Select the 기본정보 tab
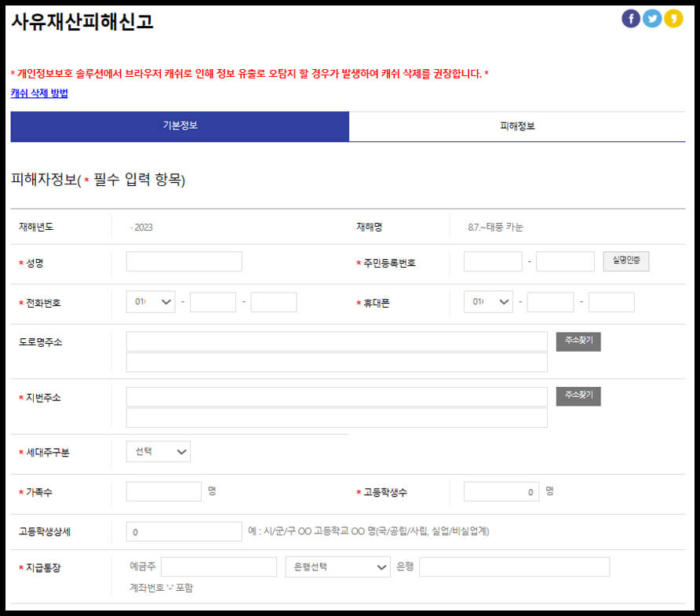Image resolution: width=700 pixels, height=616 pixels. click(179, 126)
